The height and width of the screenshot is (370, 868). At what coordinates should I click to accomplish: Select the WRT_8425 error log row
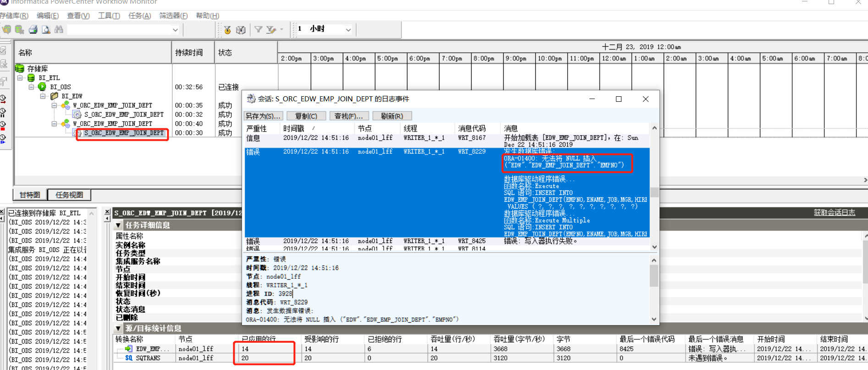point(447,241)
